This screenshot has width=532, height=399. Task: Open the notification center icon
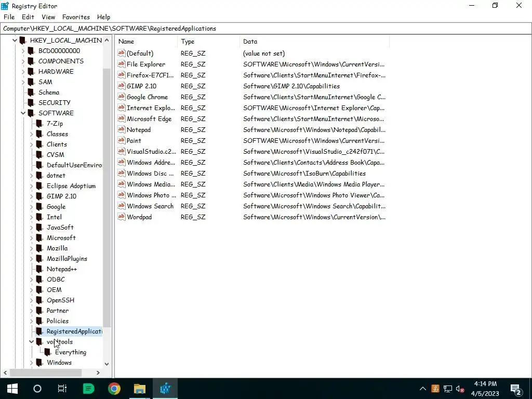pos(515,389)
